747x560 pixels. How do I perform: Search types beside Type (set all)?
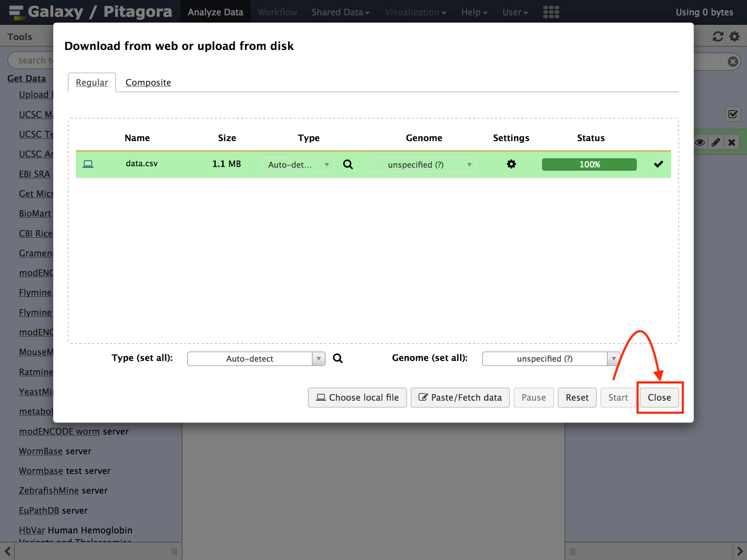tap(338, 358)
